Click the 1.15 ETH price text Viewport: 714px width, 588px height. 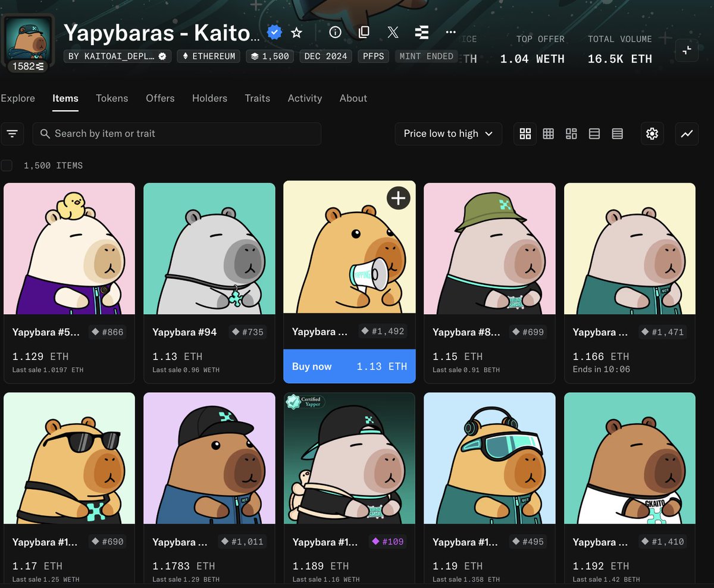click(459, 356)
